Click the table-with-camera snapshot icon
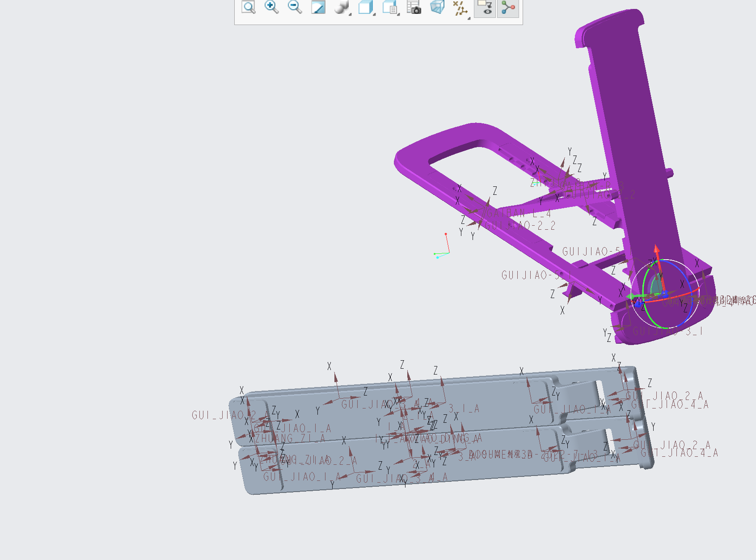The height and width of the screenshot is (560, 756). coord(414,7)
